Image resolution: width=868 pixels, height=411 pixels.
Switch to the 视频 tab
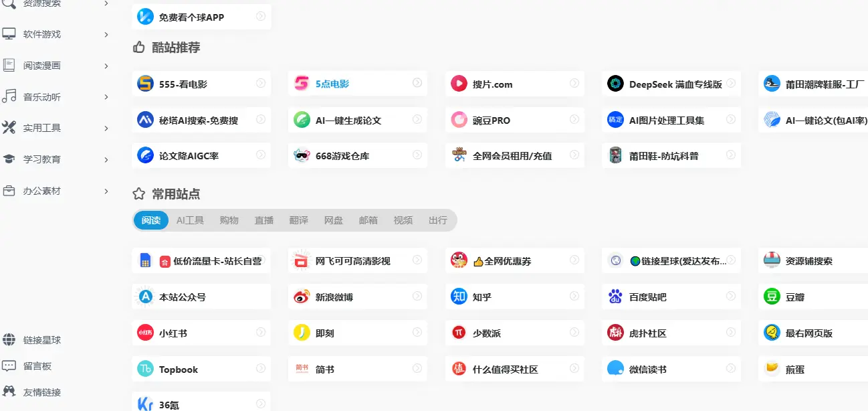click(403, 220)
